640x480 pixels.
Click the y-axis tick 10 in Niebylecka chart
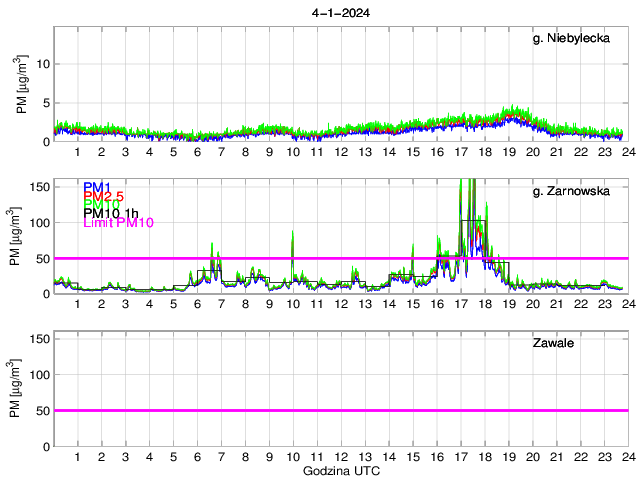pyautogui.click(x=42, y=63)
